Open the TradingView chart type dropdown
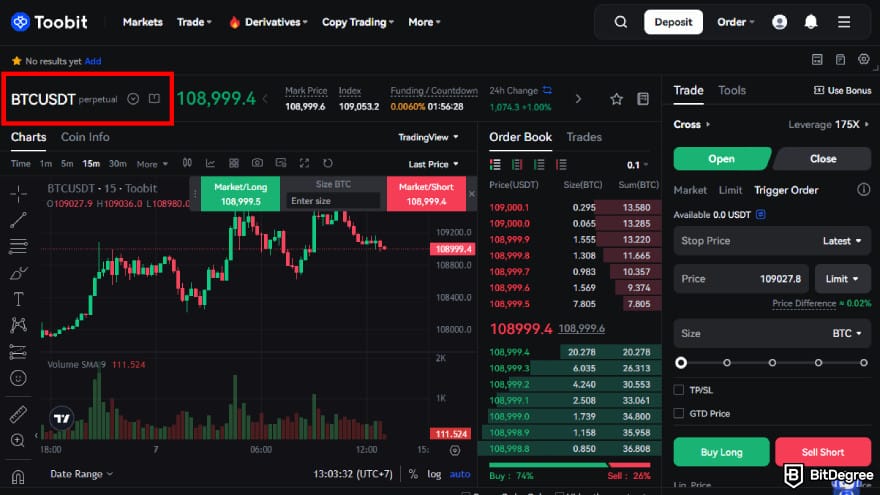The image size is (880, 495). [428, 137]
